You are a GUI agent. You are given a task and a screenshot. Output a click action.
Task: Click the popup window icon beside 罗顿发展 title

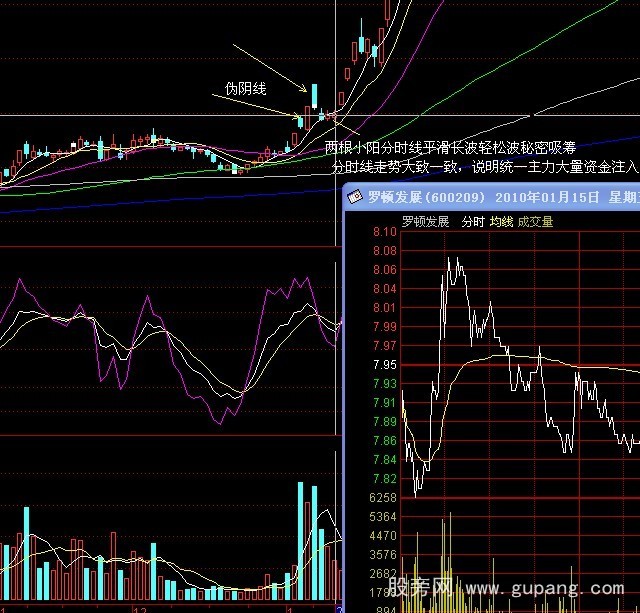(x=354, y=197)
